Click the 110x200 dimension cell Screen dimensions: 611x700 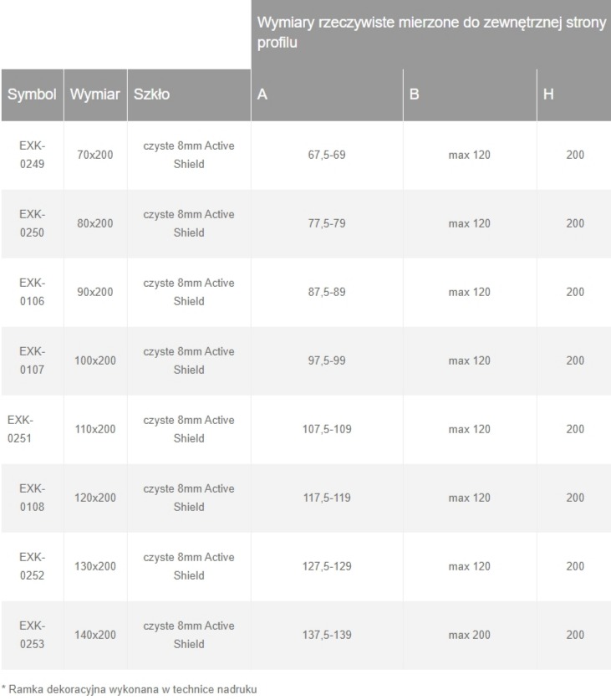click(x=96, y=429)
